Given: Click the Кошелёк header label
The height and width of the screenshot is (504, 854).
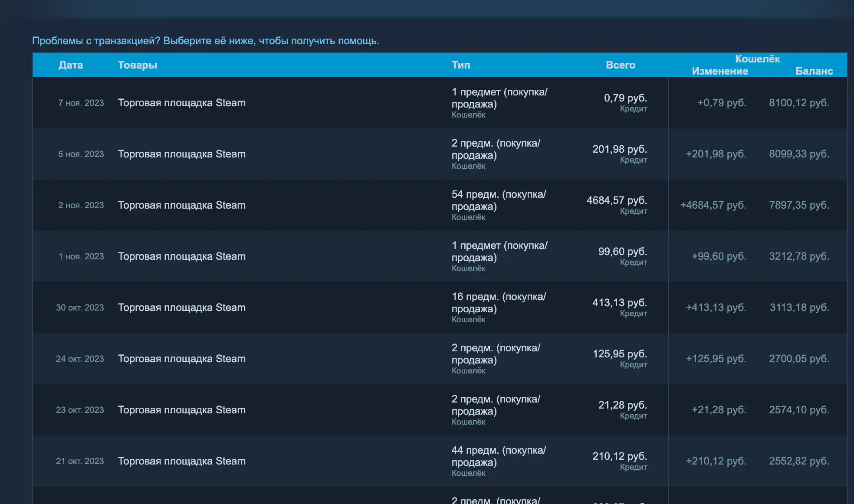Looking at the screenshot, I should [758, 59].
